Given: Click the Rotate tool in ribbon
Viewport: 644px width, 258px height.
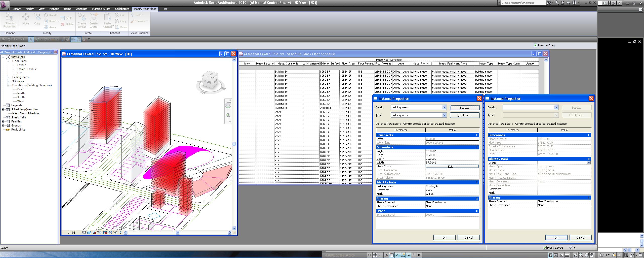Looking at the screenshot, I should coord(51,15).
